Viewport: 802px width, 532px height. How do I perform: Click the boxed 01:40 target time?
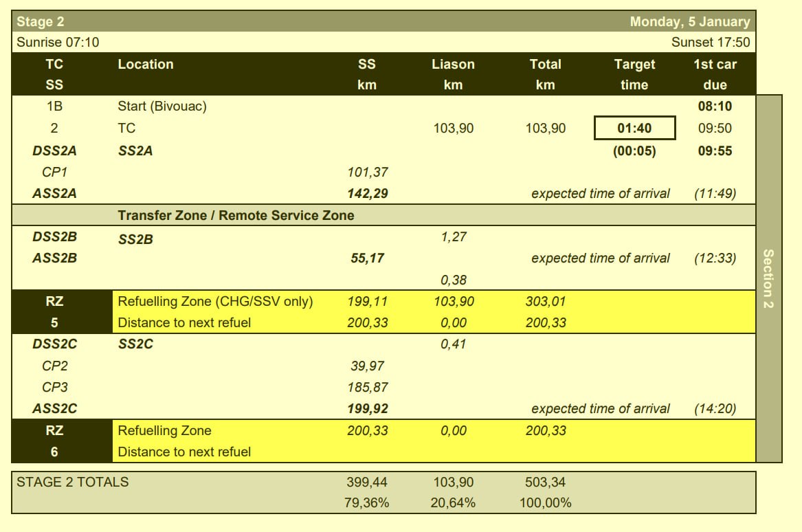click(634, 128)
